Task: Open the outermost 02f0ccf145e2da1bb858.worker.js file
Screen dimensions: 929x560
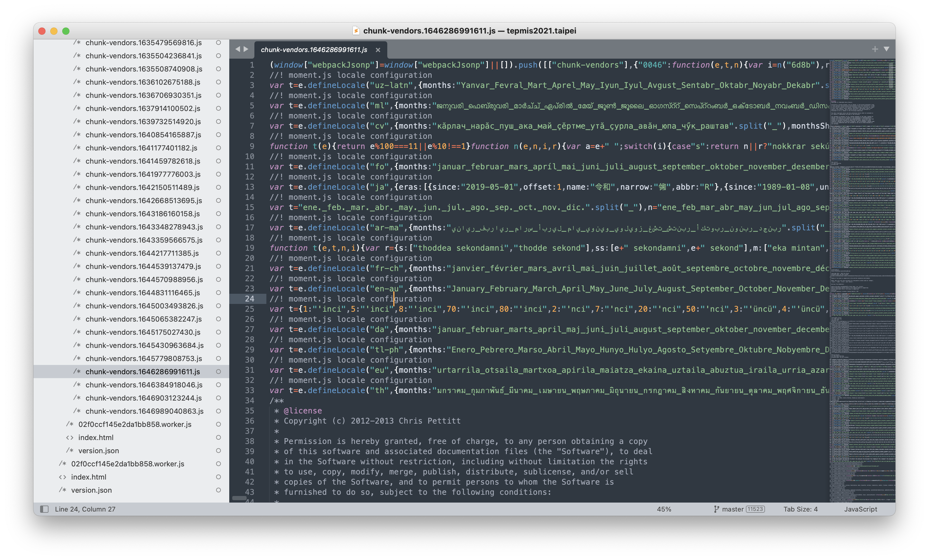Action: (127, 464)
